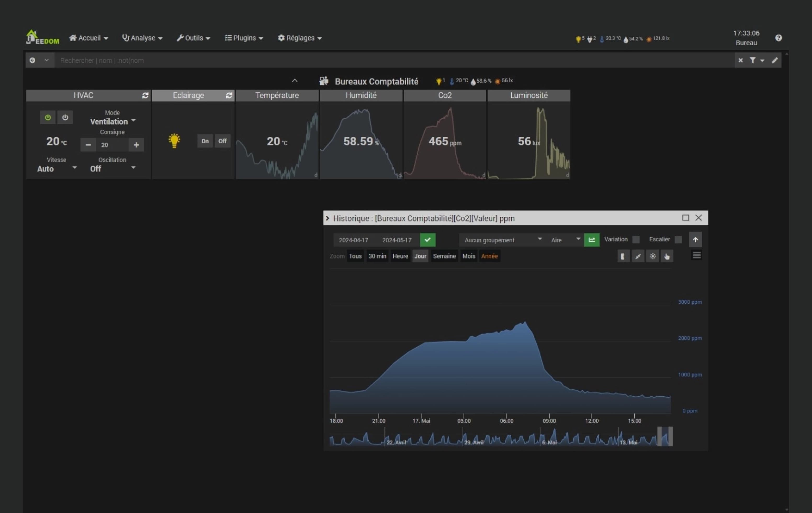The image size is (812, 513).
Task: Click the Consigne value field showing 20
Action: click(112, 145)
